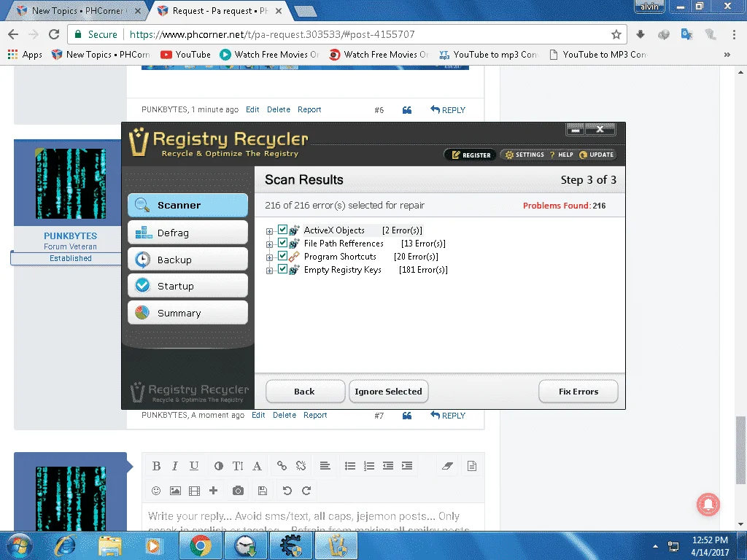The height and width of the screenshot is (560, 747).
Task: Check for Update in Registry Recycler
Action: pyautogui.click(x=597, y=155)
